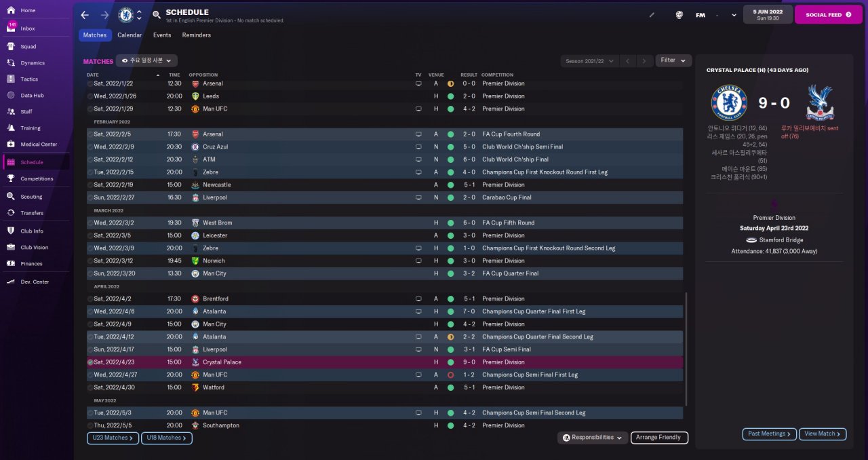
Task: Switch to the Calendar tab
Action: (130, 35)
